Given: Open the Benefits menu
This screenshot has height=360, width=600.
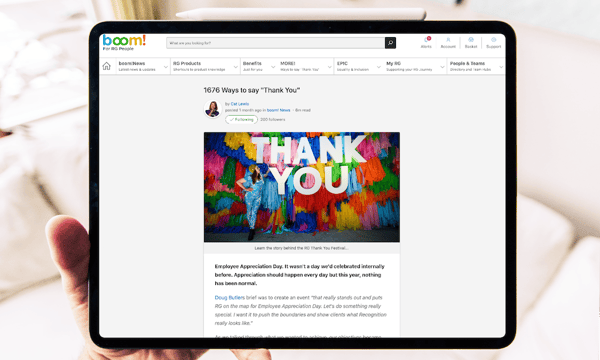Looking at the screenshot, I should pyautogui.click(x=253, y=66).
